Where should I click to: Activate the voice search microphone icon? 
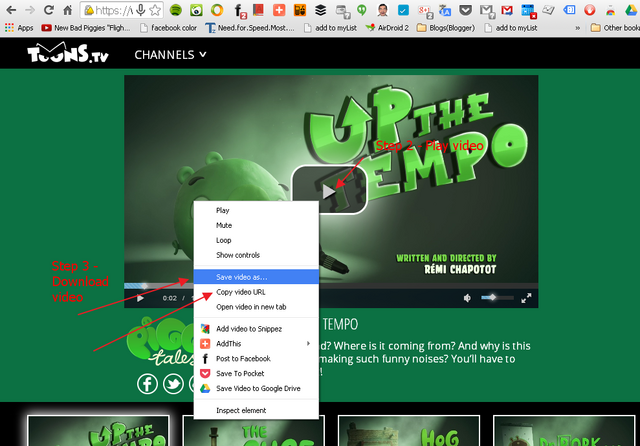[x=141, y=10]
